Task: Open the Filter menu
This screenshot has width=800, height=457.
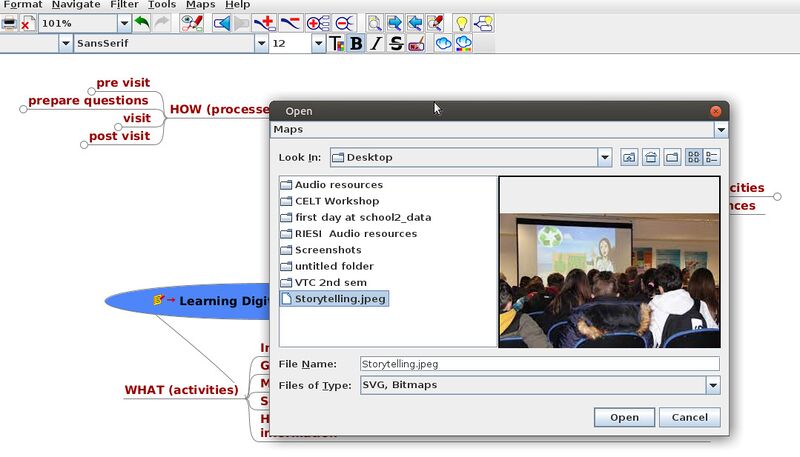Action: click(124, 5)
